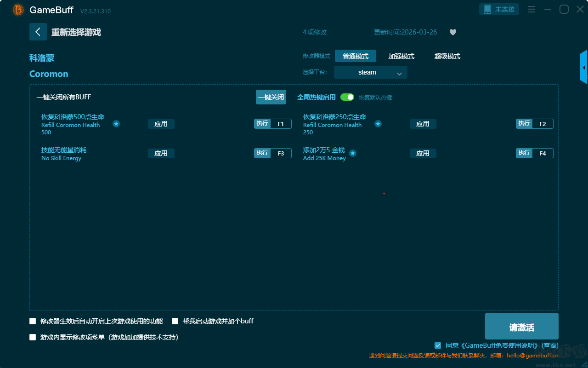The width and height of the screenshot is (588, 368).
Task: Click the back arrow to reselect game
Action: point(38,32)
